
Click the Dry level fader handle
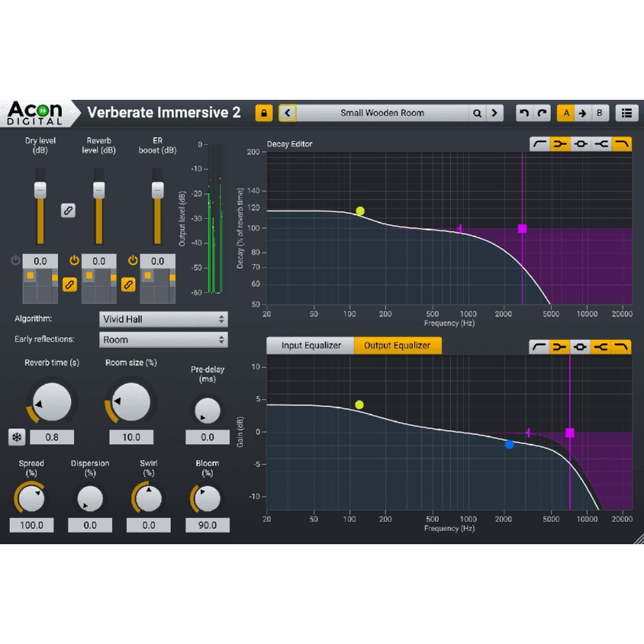[x=40, y=190]
